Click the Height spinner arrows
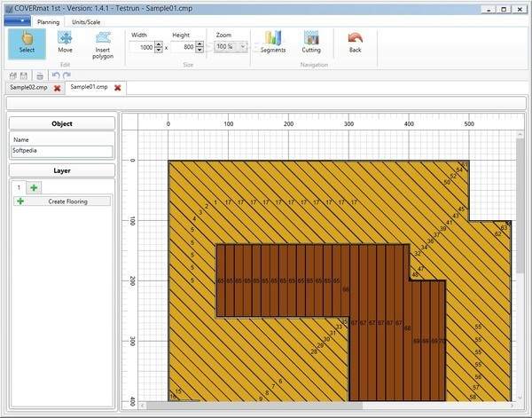 click(x=199, y=46)
